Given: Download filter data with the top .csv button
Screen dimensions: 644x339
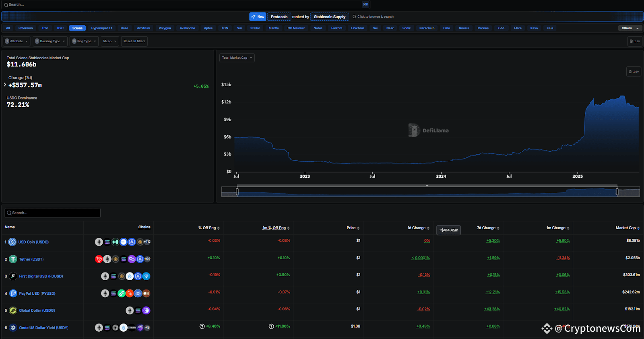Looking at the screenshot, I should click(635, 41).
